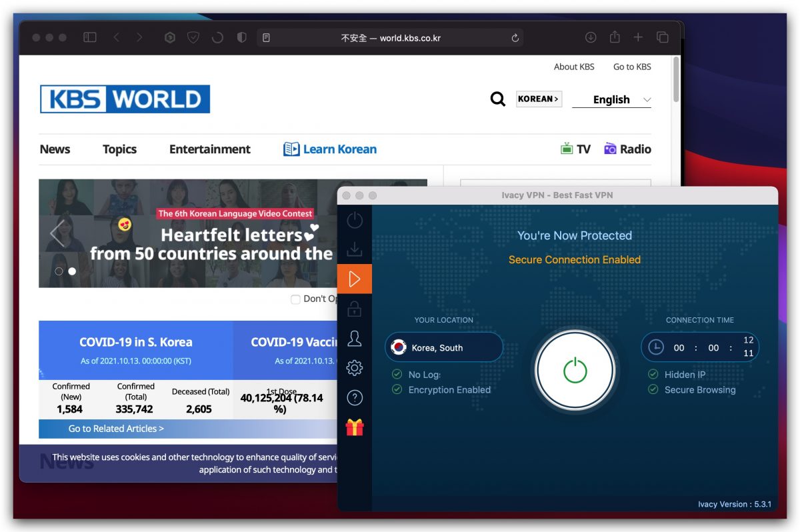Open Safari share menu
The width and height of the screenshot is (800, 532).
615,37
